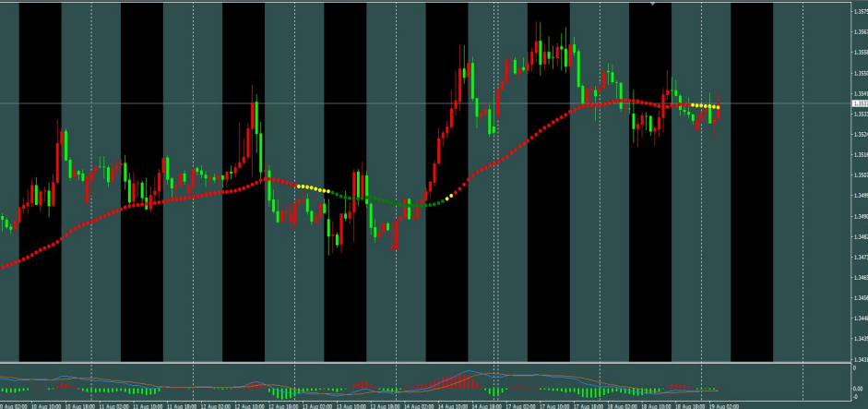This screenshot has height=409, width=868.
Task: Select the '19 Aug 02:00' time axis label
Action: click(x=724, y=406)
